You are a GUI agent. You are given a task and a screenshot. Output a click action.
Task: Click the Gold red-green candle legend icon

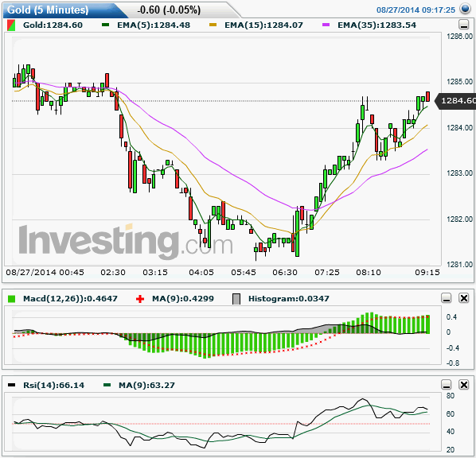(11, 25)
